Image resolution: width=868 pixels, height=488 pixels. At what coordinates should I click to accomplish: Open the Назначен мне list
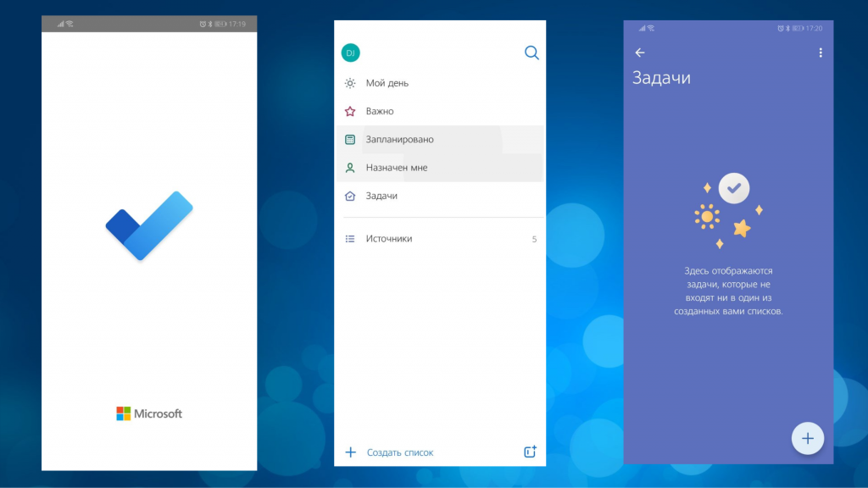point(440,168)
